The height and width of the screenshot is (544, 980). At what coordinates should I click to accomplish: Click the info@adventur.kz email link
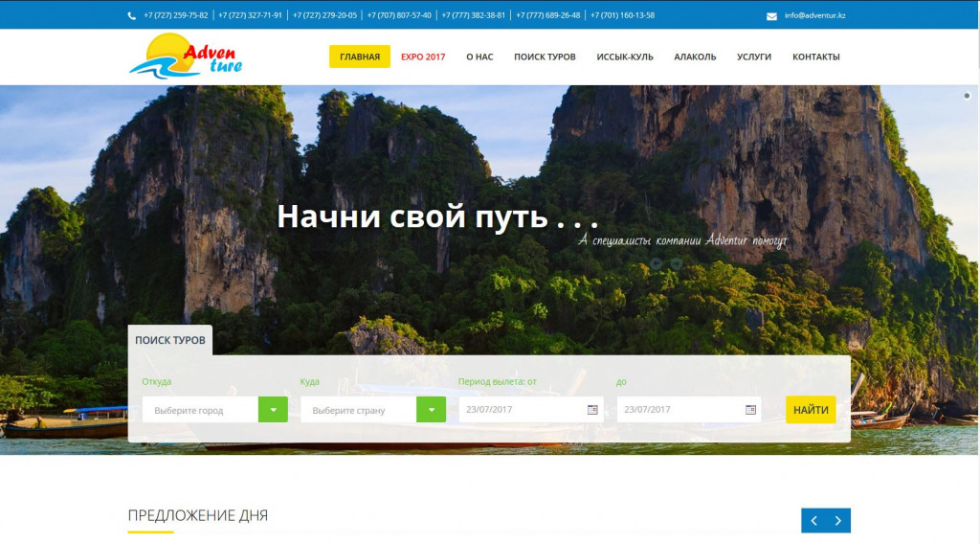pyautogui.click(x=814, y=16)
